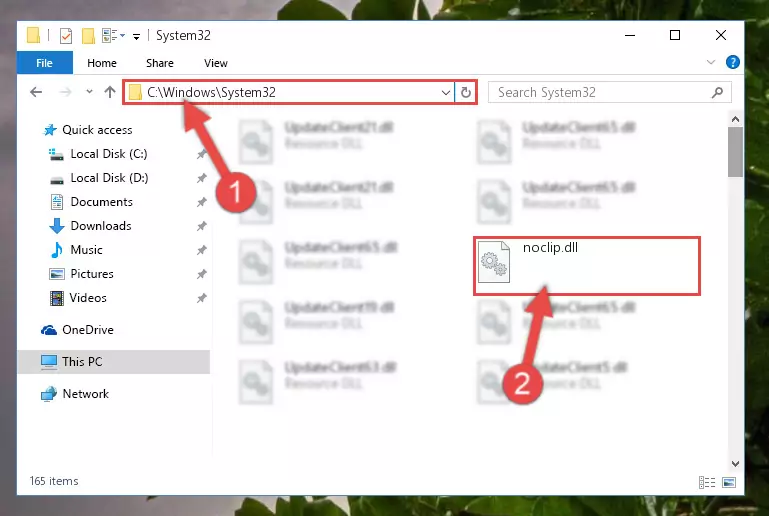Open Documents in the navigation pane
Screen dimensions: 769x516
(102, 202)
